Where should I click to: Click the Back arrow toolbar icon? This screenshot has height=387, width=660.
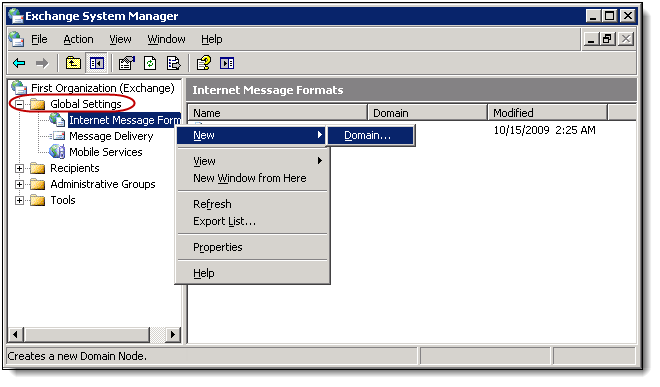click(19, 64)
